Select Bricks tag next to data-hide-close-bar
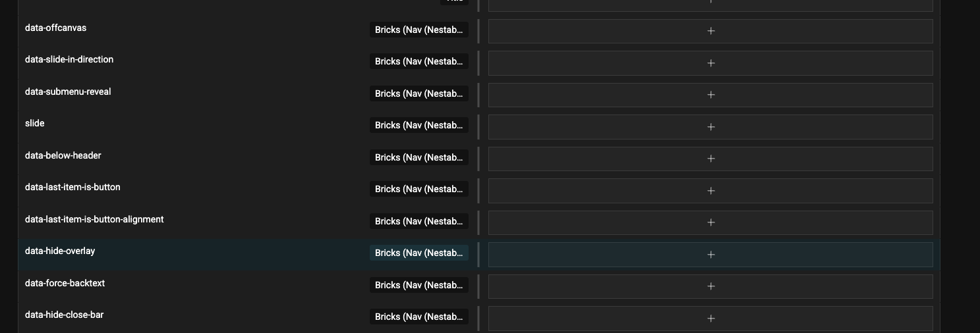 pyautogui.click(x=419, y=317)
